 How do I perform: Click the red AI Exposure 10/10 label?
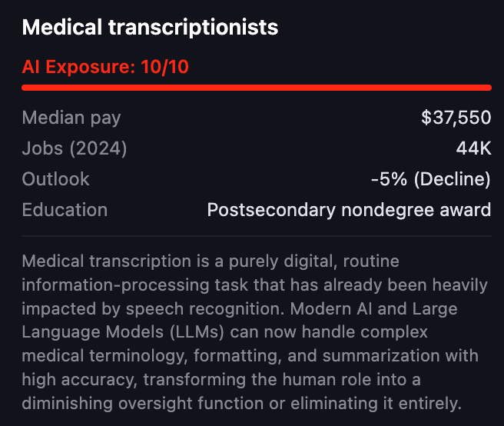pos(105,67)
